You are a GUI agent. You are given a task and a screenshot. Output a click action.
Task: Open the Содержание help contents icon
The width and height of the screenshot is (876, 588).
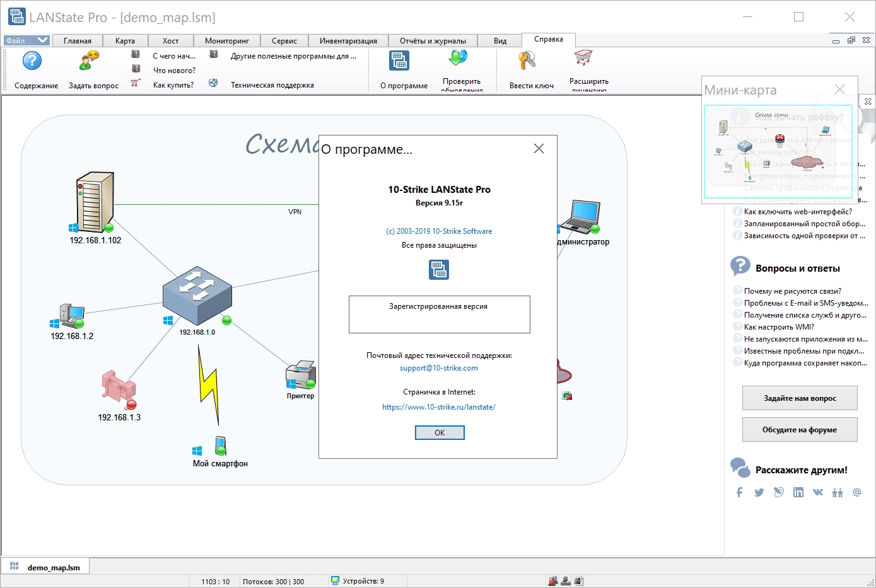click(x=32, y=61)
